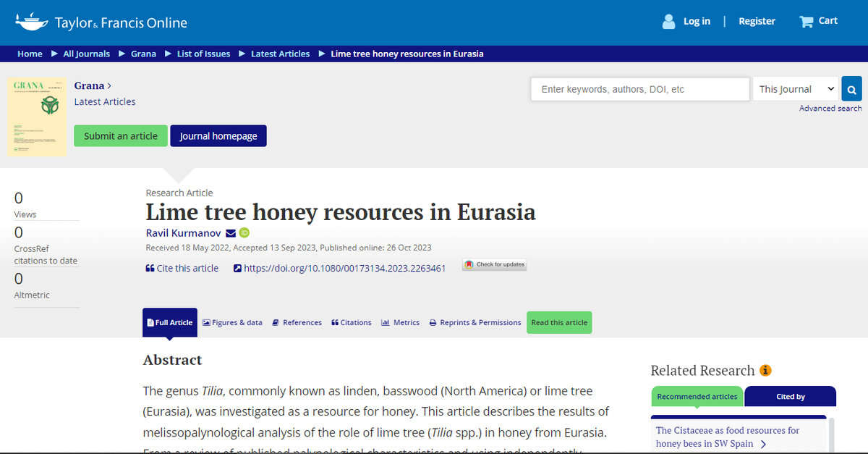The width and height of the screenshot is (868, 454).
Task: Click Read this article button
Action: [x=559, y=322]
